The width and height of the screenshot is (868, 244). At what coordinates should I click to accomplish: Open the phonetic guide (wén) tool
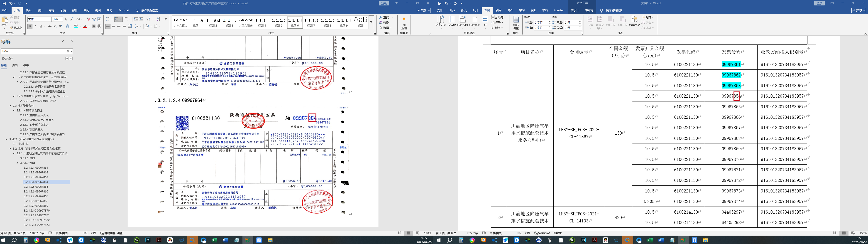point(94,19)
